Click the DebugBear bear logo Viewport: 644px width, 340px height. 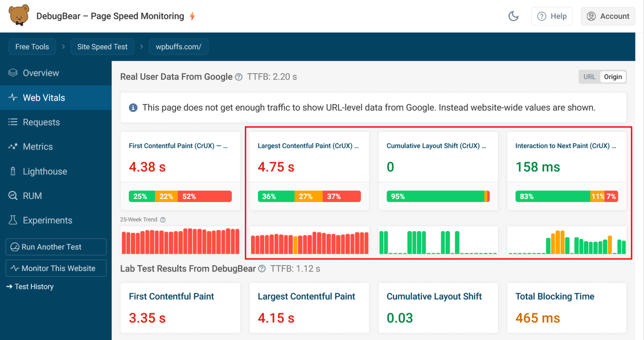click(19, 15)
